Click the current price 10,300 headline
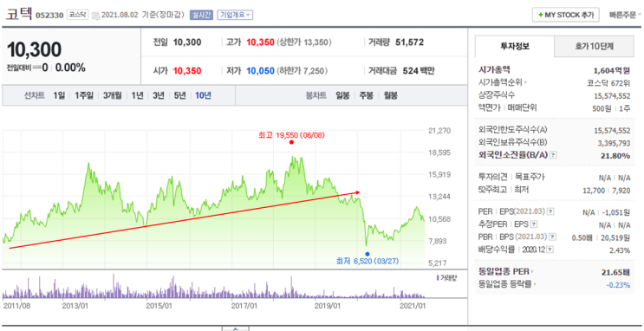644x331 pixels. pyautogui.click(x=34, y=49)
